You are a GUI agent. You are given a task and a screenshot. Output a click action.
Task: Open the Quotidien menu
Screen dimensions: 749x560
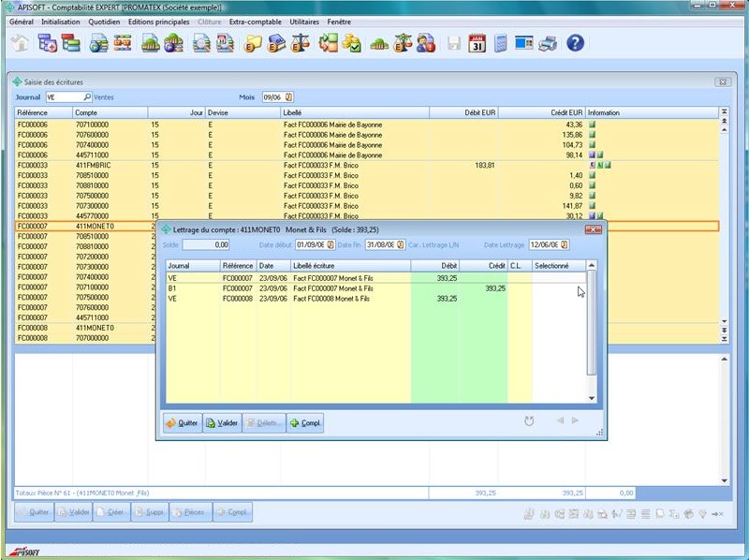pyautogui.click(x=104, y=22)
